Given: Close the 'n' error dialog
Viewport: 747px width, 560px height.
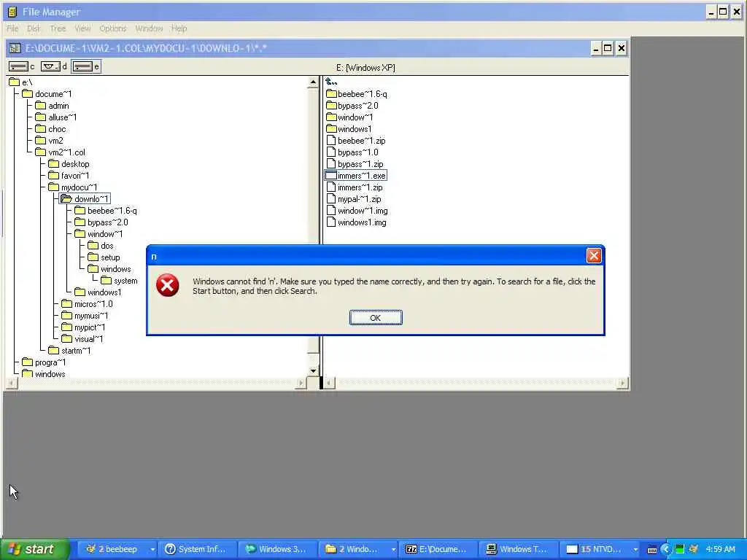Looking at the screenshot, I should click(x=594, y=256).
